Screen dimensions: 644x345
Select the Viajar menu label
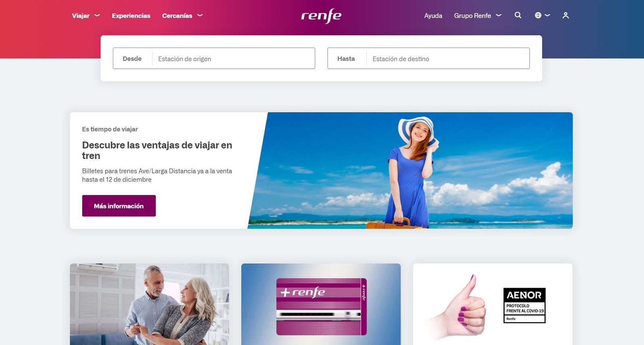point(81,16)
